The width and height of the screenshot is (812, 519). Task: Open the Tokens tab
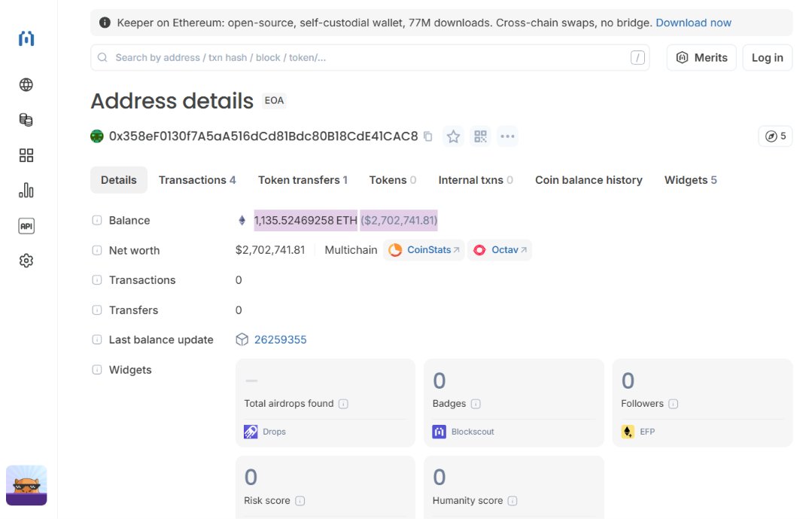[x=393, y=180]
